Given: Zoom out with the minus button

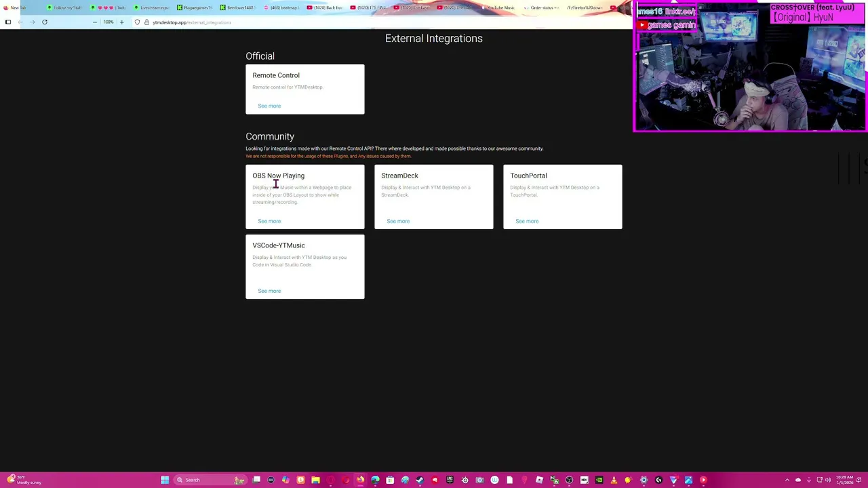Looking at the screenshot, I should 95,22.
